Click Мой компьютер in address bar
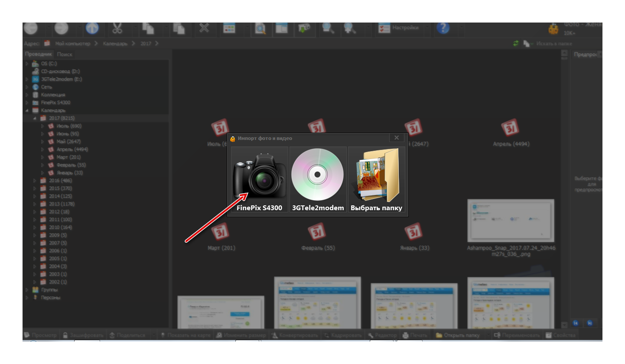The width and height of the screenshot is (625, 364). coord(72,43)
